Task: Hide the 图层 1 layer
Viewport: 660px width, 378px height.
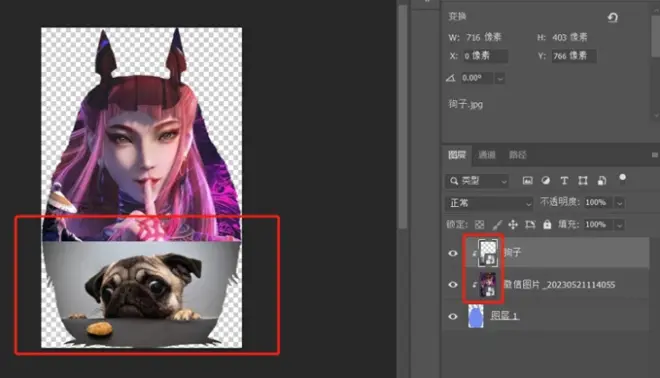Action: [x=452, y=316]
